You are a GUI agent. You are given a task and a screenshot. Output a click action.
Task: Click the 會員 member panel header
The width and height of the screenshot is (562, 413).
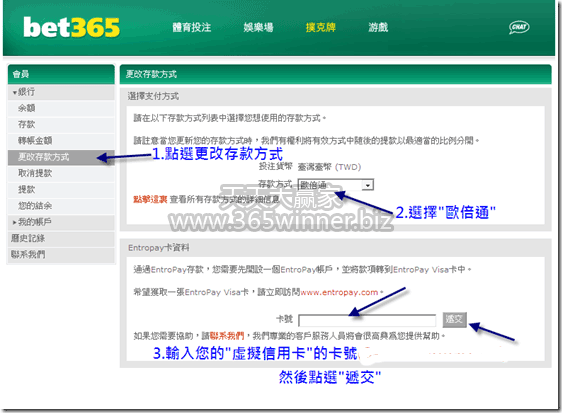61,74
